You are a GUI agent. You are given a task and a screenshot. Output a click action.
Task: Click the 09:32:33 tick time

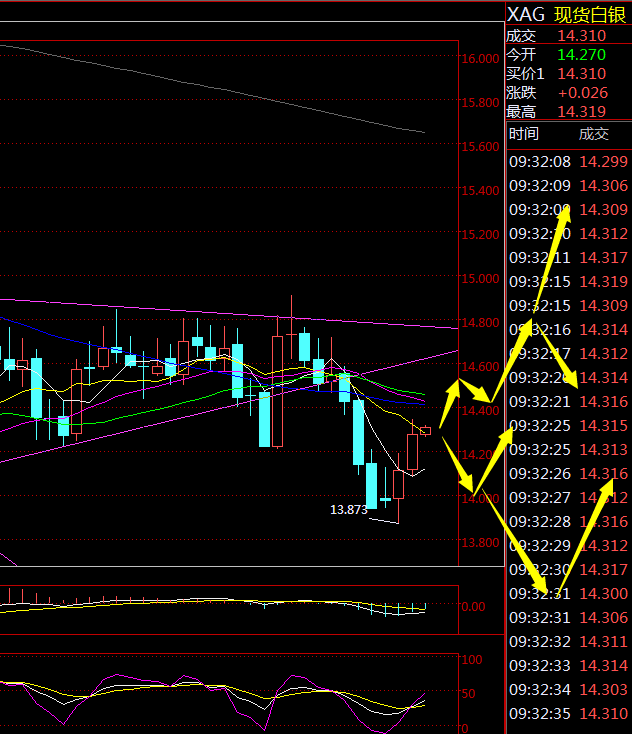click(x=540, y=666)
